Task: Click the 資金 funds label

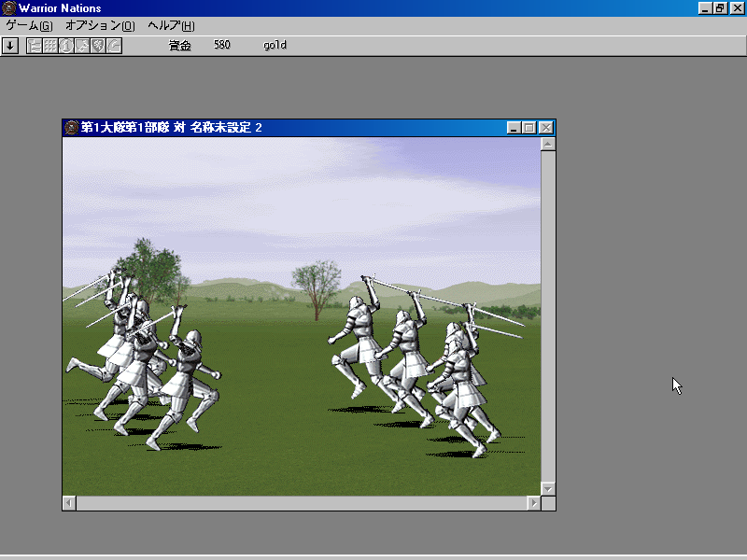Action: (x=180, y=45)
